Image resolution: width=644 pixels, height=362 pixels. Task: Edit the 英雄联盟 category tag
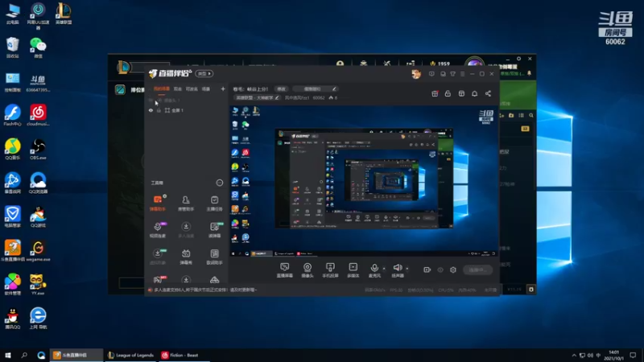(257, 97)
